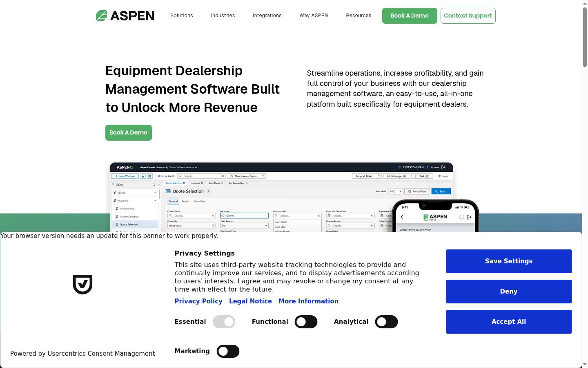The image size is (588, 368).
Task: Open the Solutions navigation menu
Action: (x=182, y=16)
